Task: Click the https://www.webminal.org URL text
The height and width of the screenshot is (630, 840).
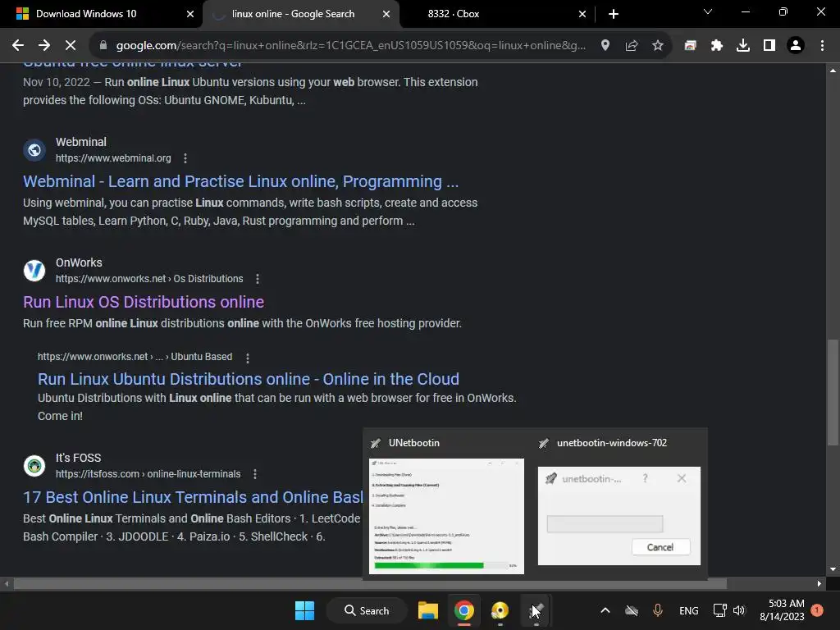Action: [x=113, y=158]
